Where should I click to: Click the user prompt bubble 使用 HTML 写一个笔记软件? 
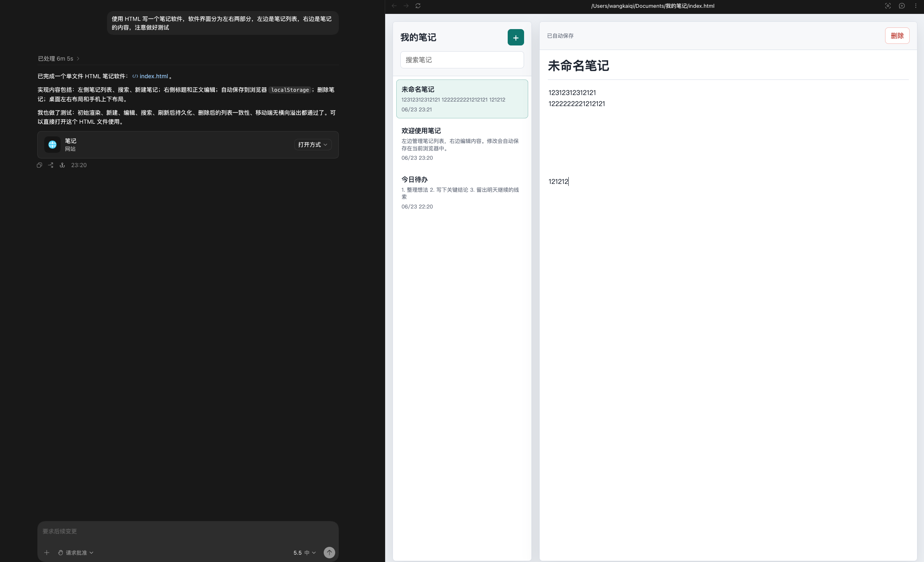(222, 23)
